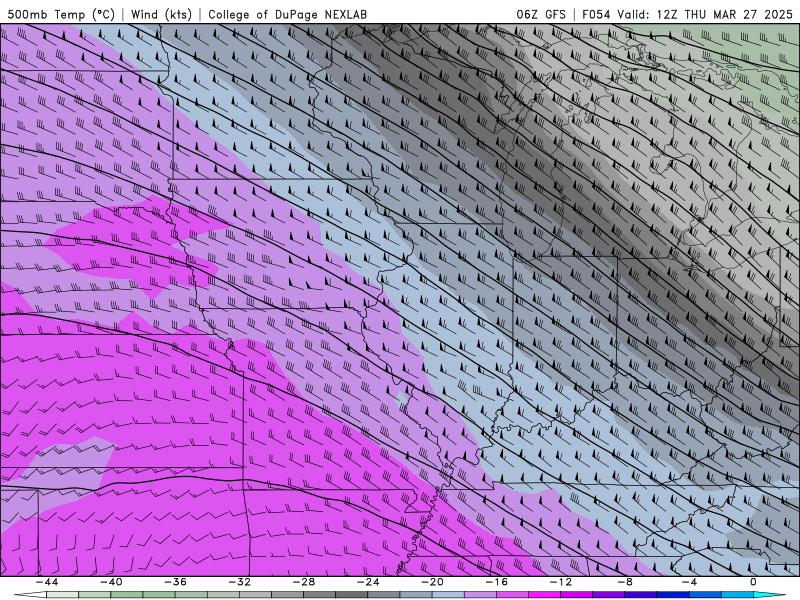This screenshot has width=800, height=600.
Task: Click the "College of DuPage NEXLAB" text
Action: click(287, 14)
